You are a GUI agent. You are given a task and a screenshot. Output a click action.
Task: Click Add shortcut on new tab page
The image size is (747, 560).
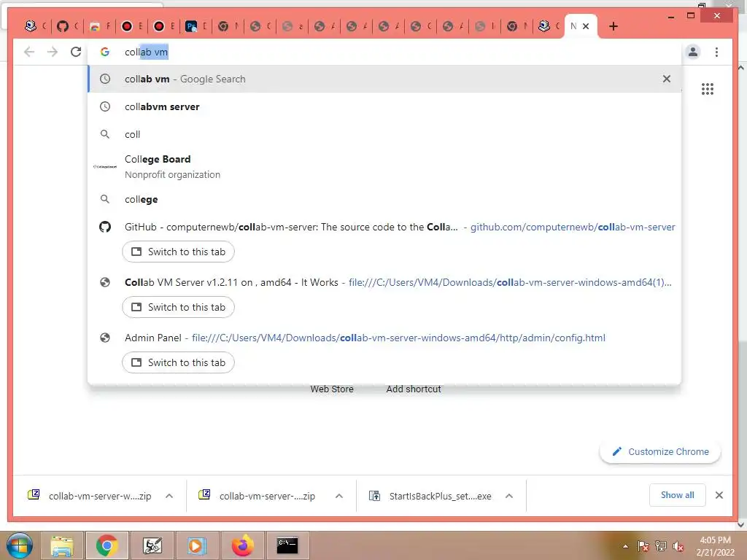[414, 389]
